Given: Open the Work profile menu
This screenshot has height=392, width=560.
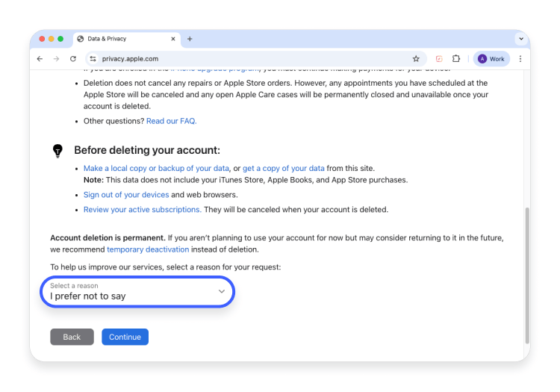Looking at the screenshot, I should (491, 59).
